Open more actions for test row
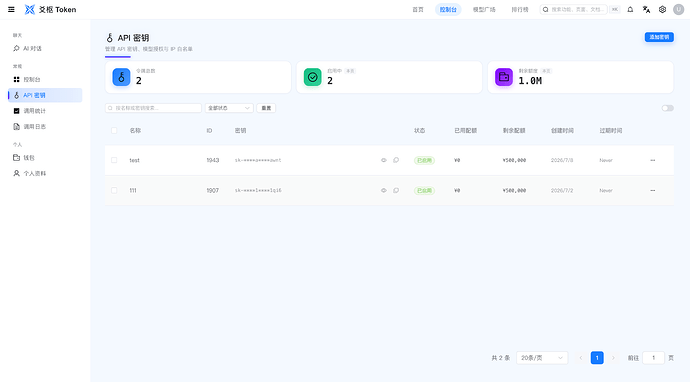This screenshot has width=690, height=382. pyautogui.click(x=653, y=160)
